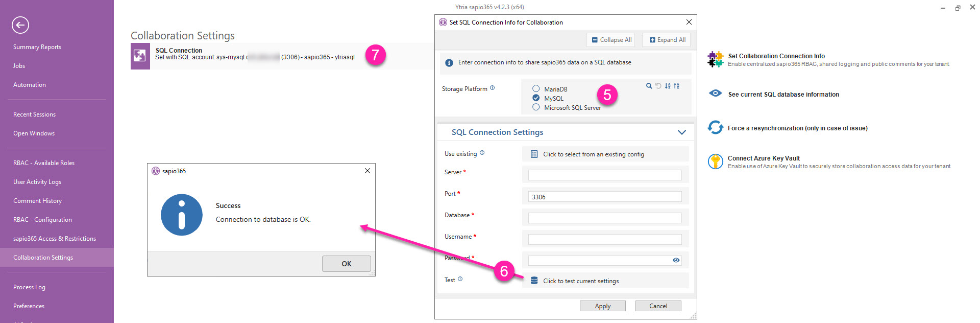Screen dimensions: 980x323
Task: Click the eye icon for SQL database information
Action: (716, 93)
